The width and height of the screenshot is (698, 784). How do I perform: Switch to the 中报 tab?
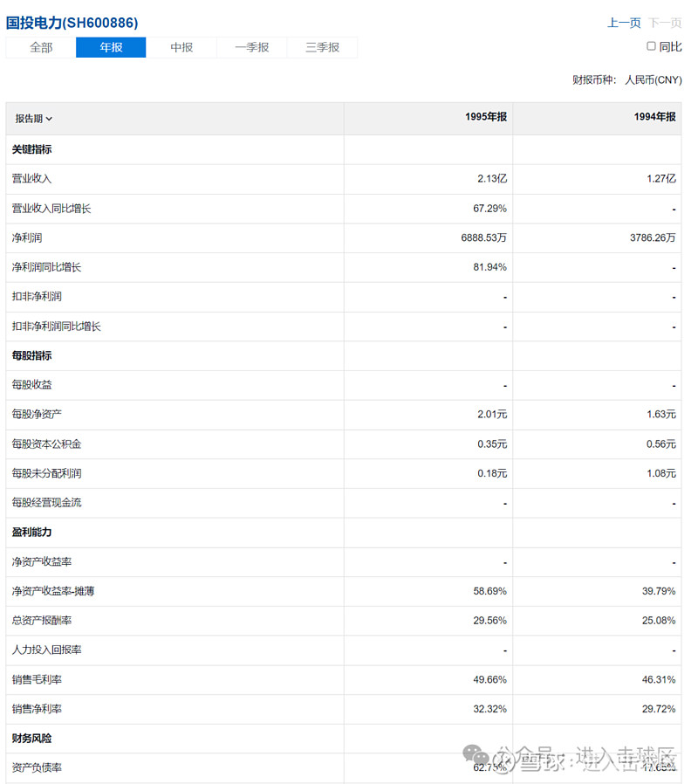coord(181,47)
